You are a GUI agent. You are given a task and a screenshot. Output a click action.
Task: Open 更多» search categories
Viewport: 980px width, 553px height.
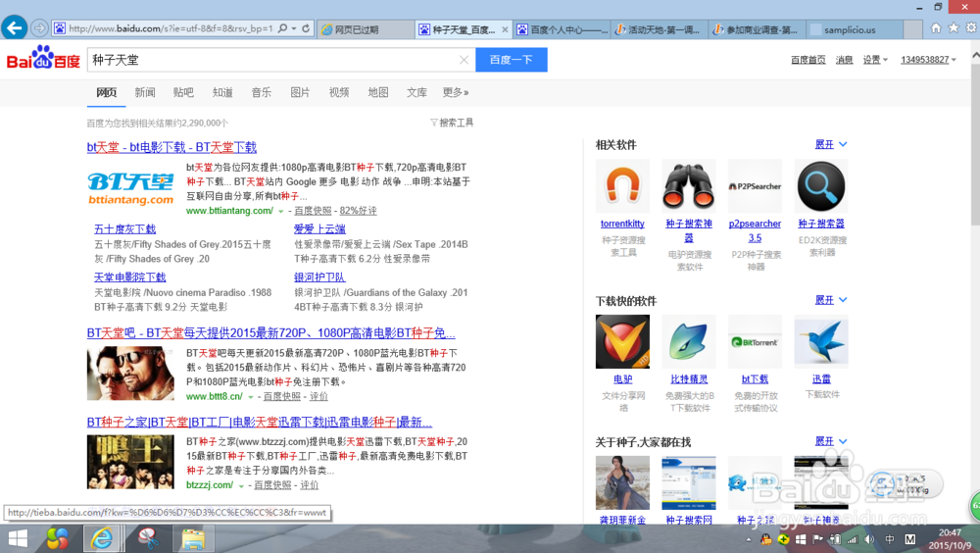[456, 92]
